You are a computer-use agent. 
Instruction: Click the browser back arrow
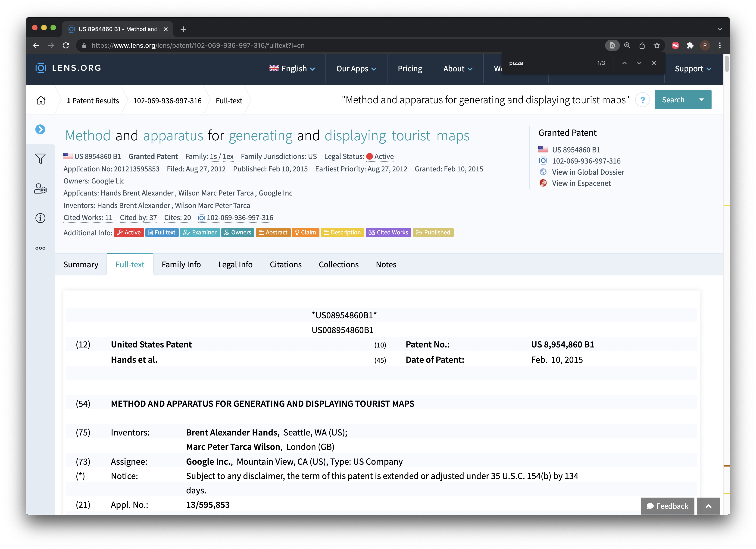coord(36,45)
